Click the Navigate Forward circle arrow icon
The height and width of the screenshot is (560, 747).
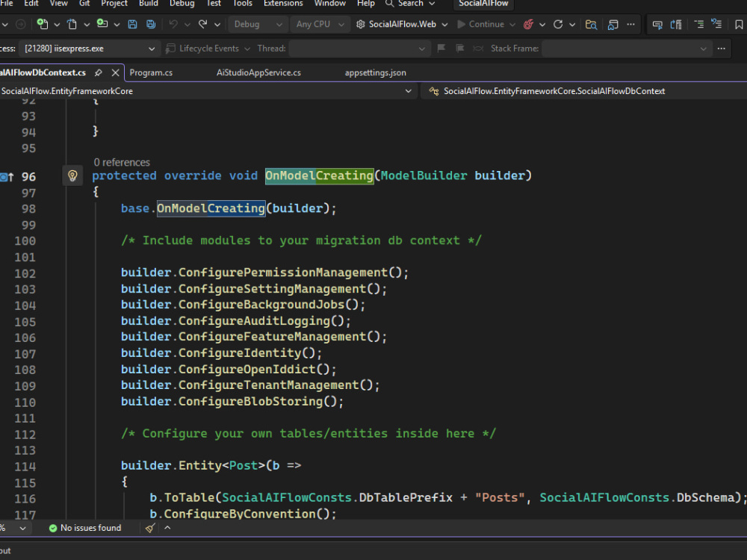20,25
